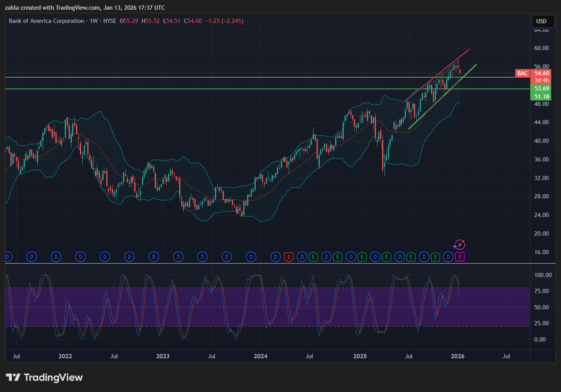
Task: Click the red earnings E marker
Action: coord(288,257)
